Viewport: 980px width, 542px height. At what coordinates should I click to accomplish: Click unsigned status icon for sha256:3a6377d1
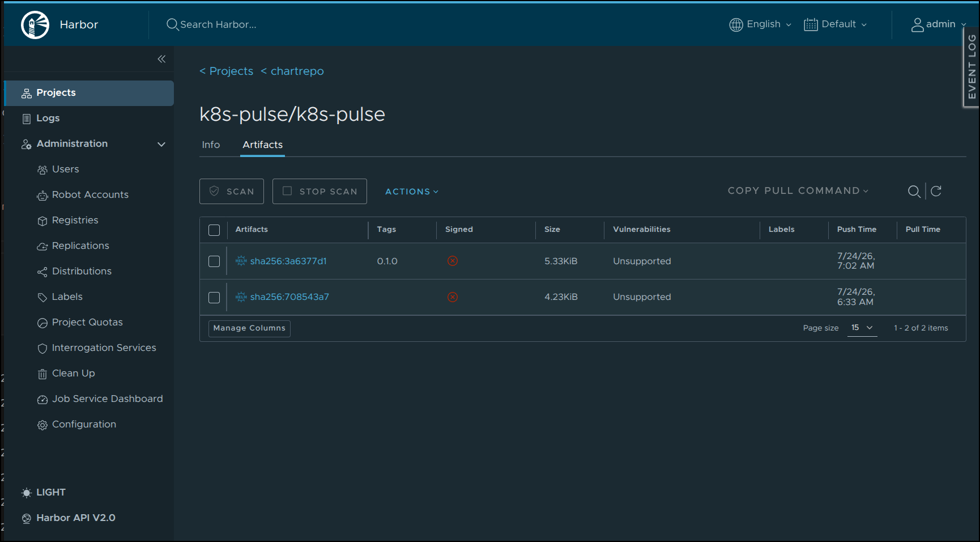(453, 261)
